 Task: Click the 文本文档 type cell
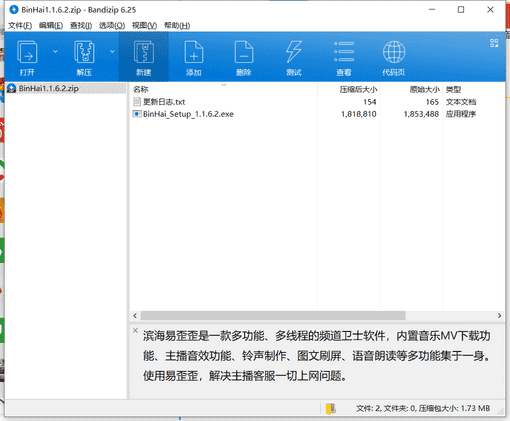[461, 102]
